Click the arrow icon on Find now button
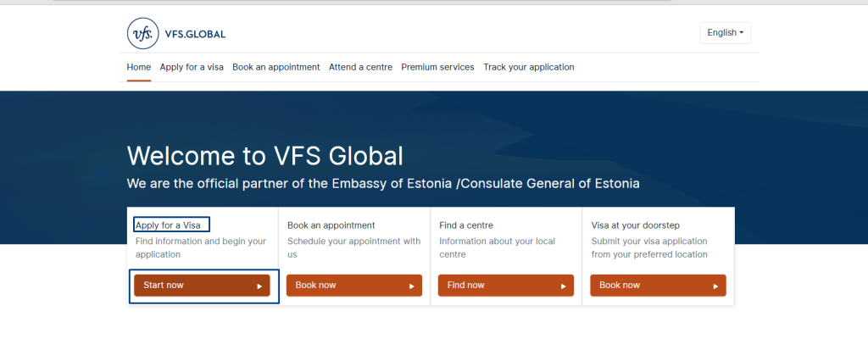Image resolution: width=868 pixels, height=350 pixels. [x=563, y=286]
